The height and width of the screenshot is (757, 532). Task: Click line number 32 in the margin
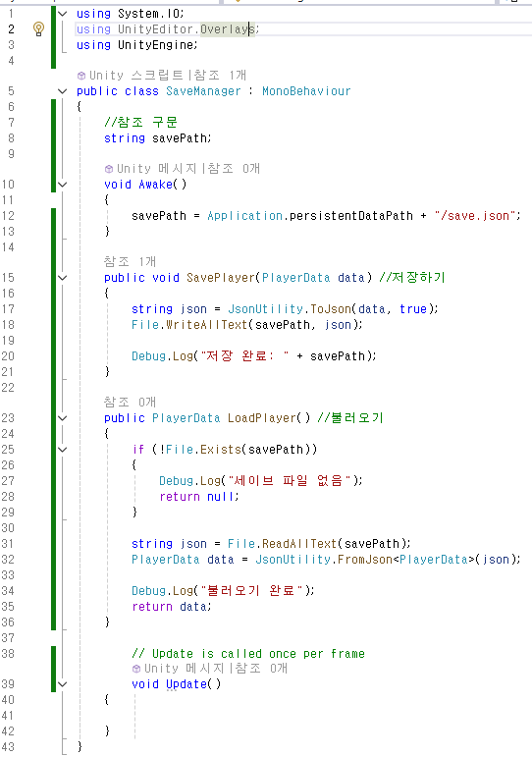(8, 560)
